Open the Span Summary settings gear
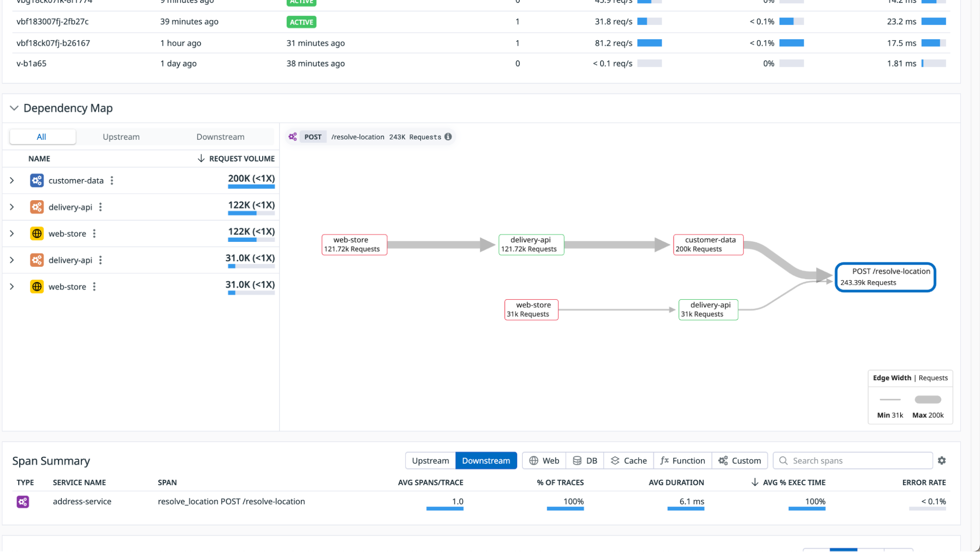Screen dimensions: 980x552 (942, 460)
